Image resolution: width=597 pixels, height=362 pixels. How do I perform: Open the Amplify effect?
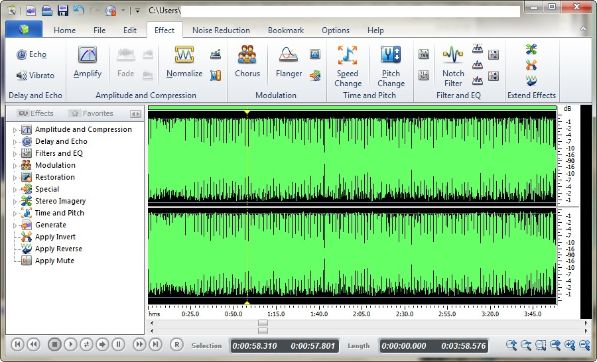[88, 62]
